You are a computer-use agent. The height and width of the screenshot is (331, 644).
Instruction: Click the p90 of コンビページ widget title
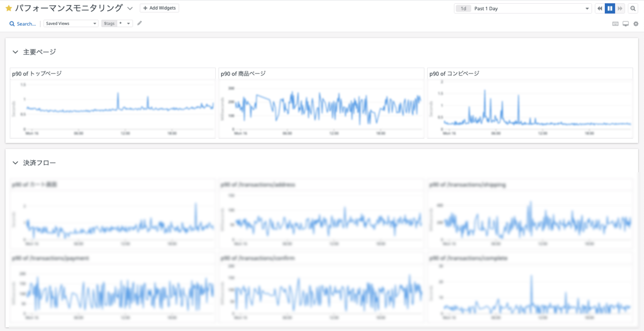coord(455,73)
